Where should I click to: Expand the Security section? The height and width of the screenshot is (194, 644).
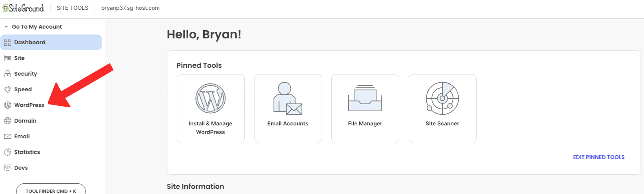[51, 74]
